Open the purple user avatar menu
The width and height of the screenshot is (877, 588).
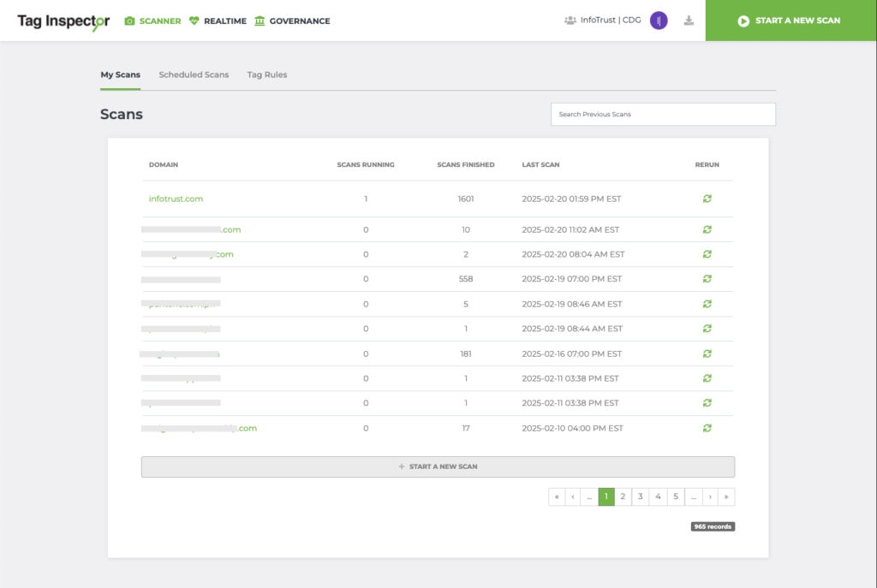659,21
